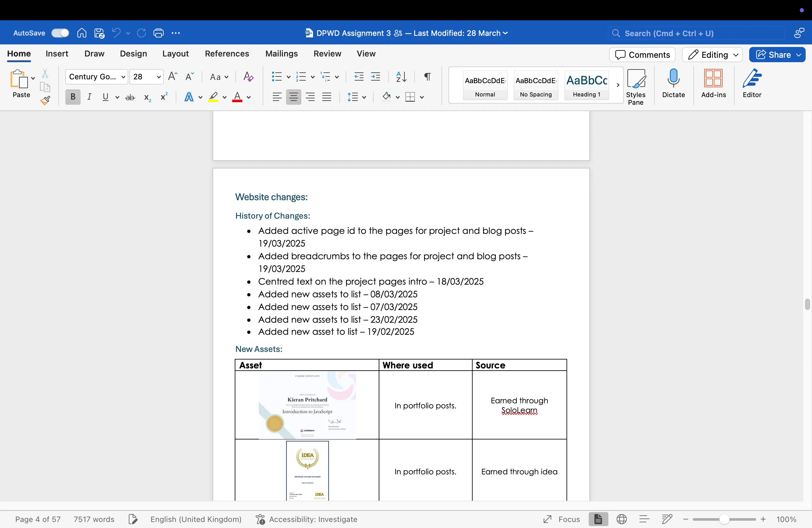Viewport: 812px width, 528px height.
Task: Toggle strikethrough on selected text
Action: [x=130, y=97]
